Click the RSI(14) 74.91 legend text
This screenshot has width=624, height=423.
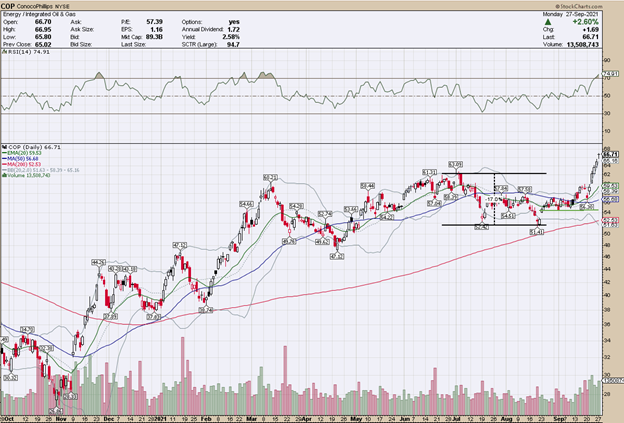pos(29,52)
